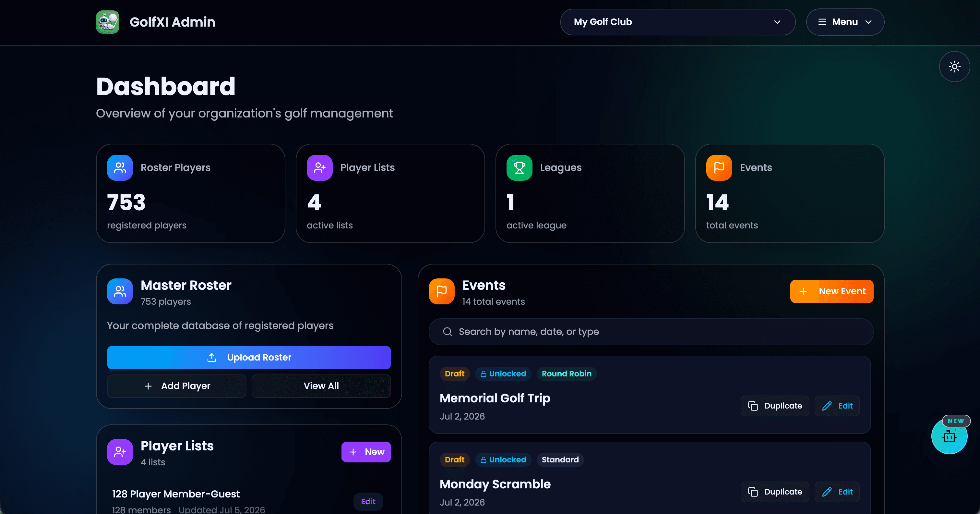
Task: Click Unlocked badge on Monday Scramble
Action: point(503,460)
